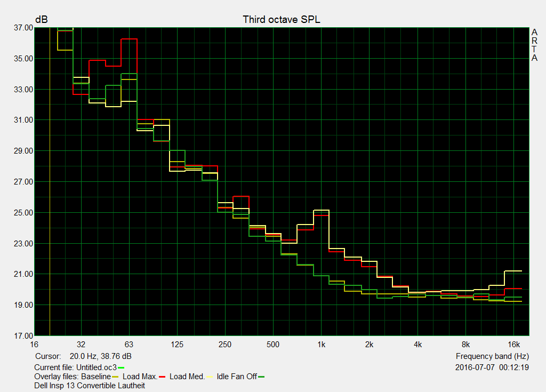Click the red Load Max. legend swatch
The height and width of the screenshot is (392, 546).
pyautogui.click(x=162, y=377)
